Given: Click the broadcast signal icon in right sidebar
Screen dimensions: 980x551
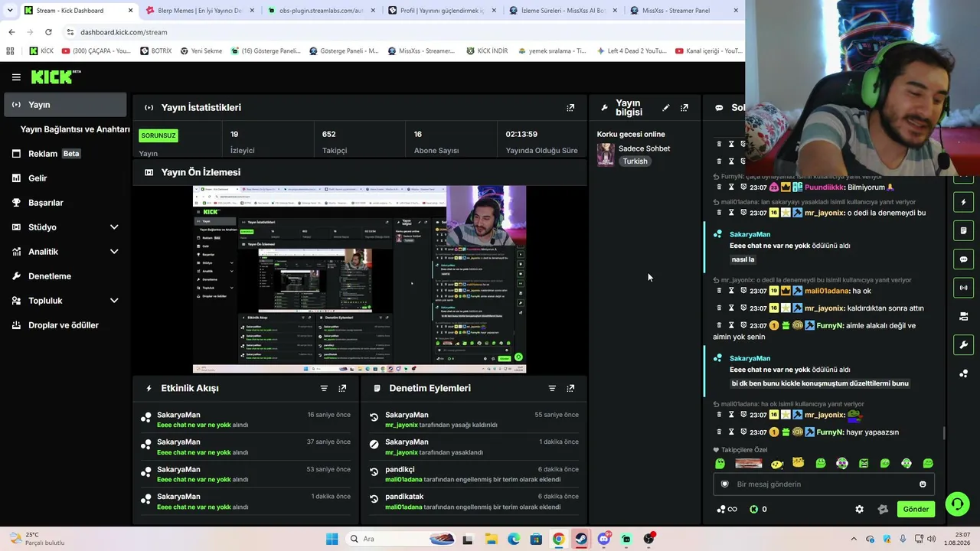Looking at the screenshot, I should [963, 288].
